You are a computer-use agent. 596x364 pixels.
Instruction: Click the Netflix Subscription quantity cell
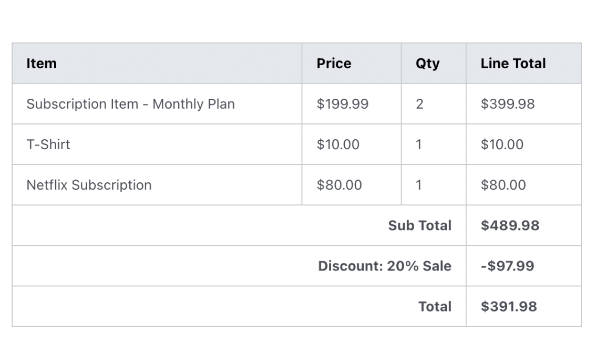pyautogui.click(x=419, y=185)
